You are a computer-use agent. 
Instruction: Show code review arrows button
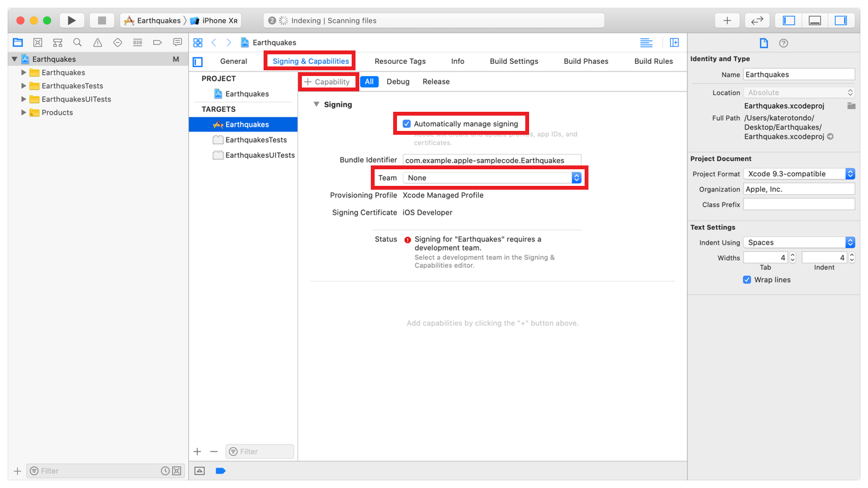pyautogui.click(x=757, y=20)
